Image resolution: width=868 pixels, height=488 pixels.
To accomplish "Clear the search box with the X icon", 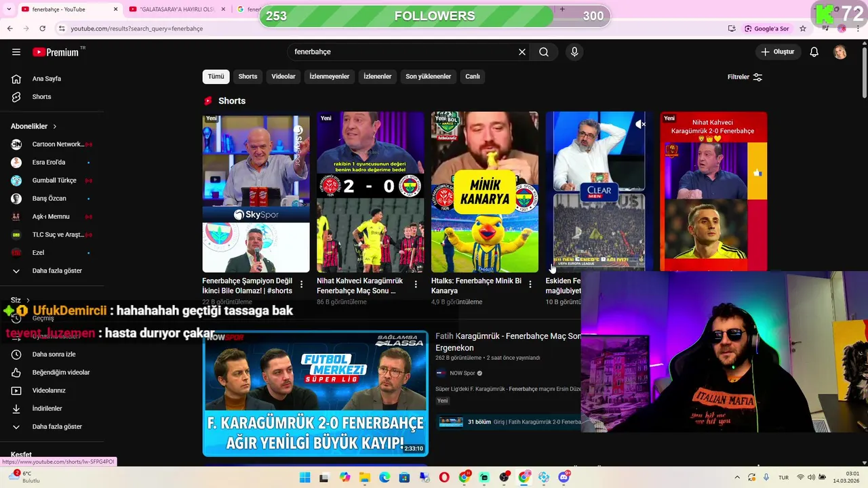I will [522, 52].
